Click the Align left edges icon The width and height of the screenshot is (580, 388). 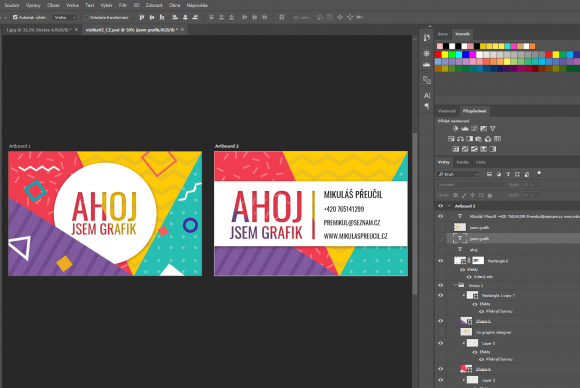click(175, 17)
